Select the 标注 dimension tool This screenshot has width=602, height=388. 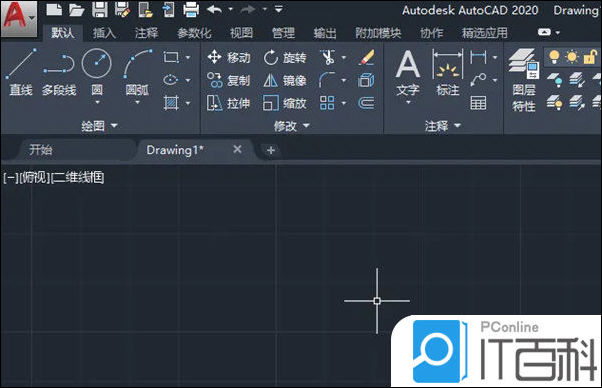tap(448, 72)
